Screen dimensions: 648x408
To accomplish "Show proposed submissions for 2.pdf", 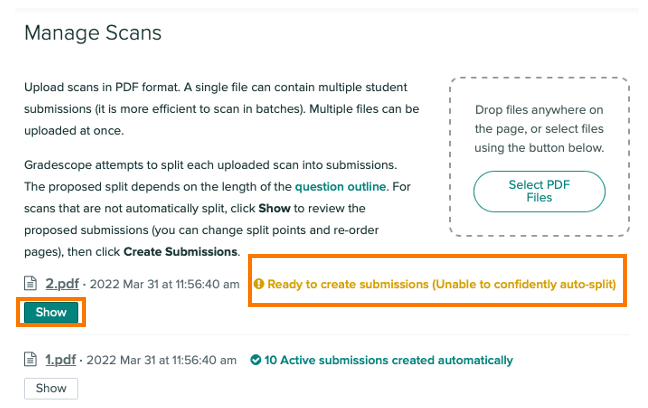I will tap(51, 312).
